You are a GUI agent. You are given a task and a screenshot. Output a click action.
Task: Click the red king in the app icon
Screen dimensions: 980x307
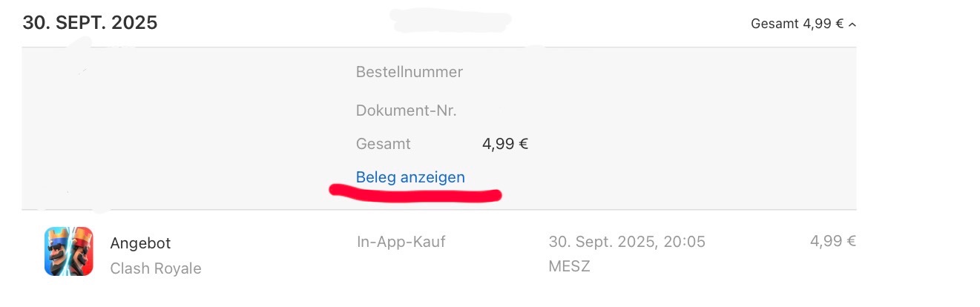tap(82, 252)
